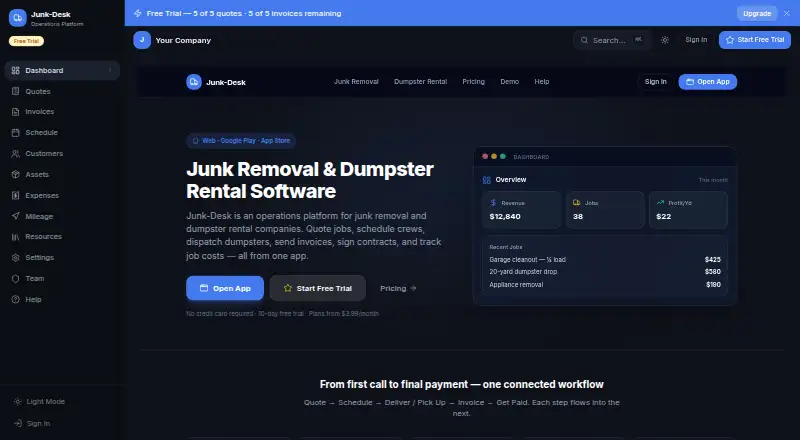Click the star icon in top Start Free Trial
The image size is (800, 440).
[x=730, y=40]
